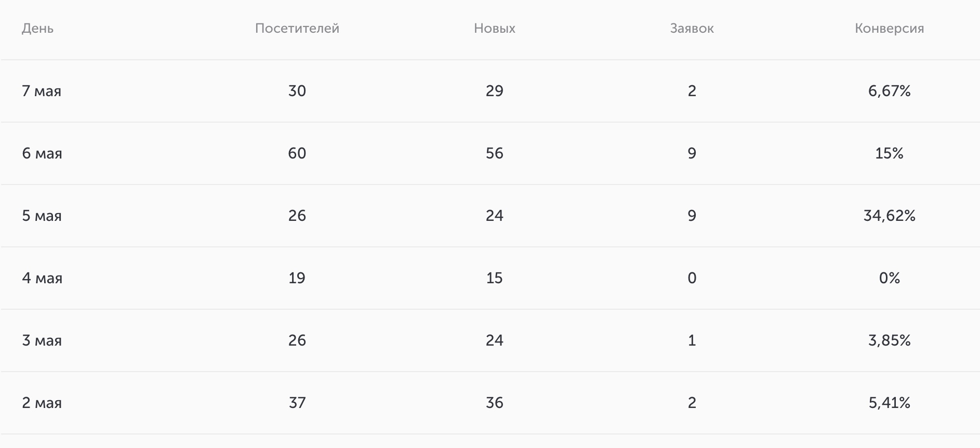Select the 6 мая row date
Image resolution: width=980 pixels, height=448 pixels.
[x=42, y=153]
